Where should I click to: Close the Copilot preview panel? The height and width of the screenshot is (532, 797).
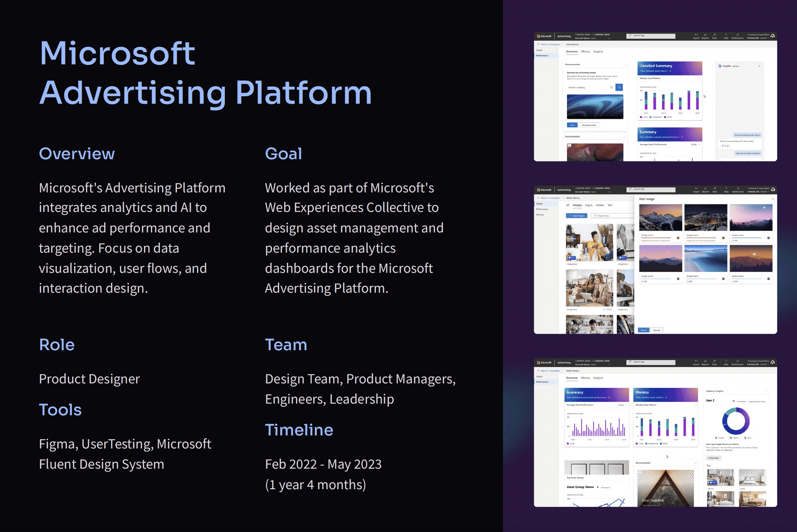tap(759, 66)
